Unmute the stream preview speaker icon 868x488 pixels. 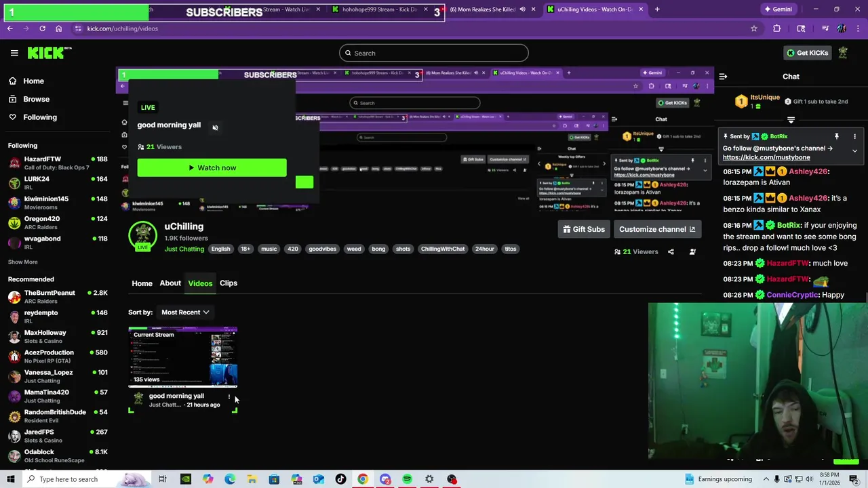coord(215,127)
